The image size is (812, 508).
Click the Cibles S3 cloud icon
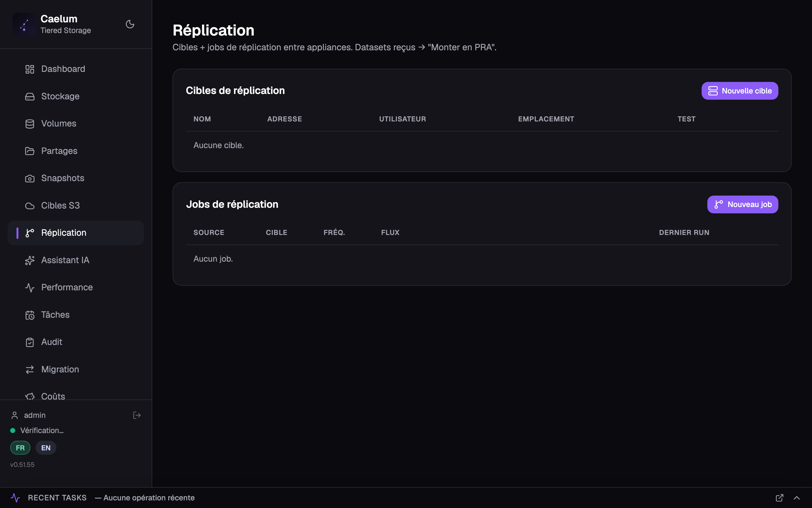(30, 206)
